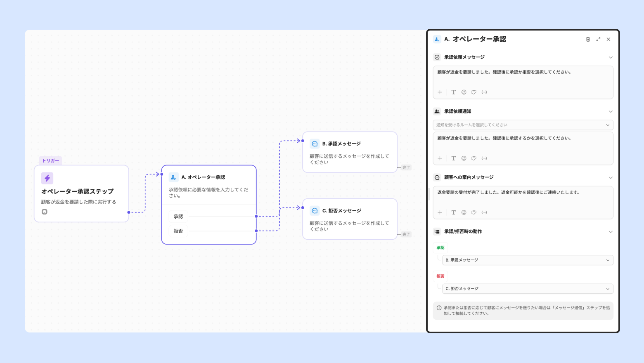The width and height of the screenshot is (644, 363).
Task: Open emoji picker in 顧客への案内メッセージ editor
Action: pyautogui.click(x=464, y=212)
